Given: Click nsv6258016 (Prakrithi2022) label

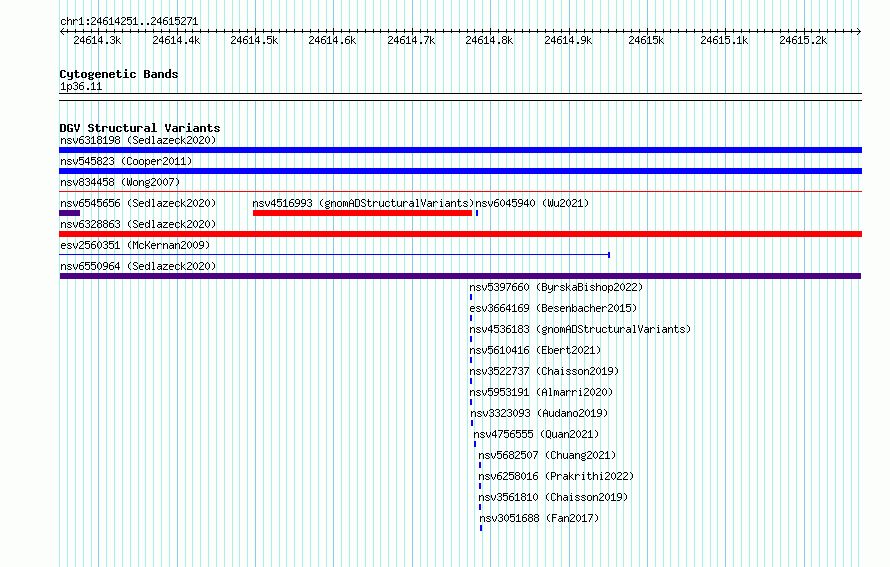Looking at the screenshot, I should pyautogui.click(x=556, y=476).
